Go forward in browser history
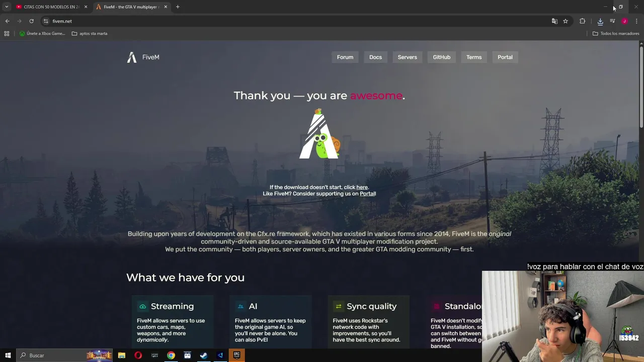Viewport: 644px width, 362px height. pyautogui.click(x=19, y=21)
